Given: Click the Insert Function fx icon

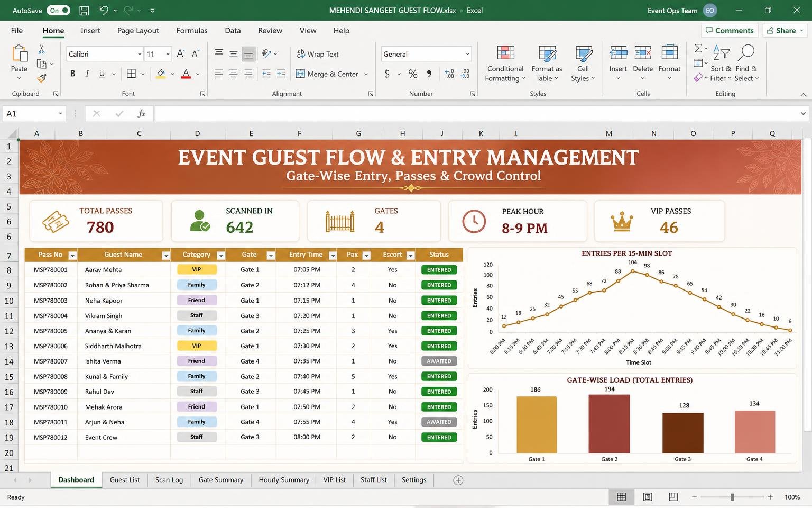Looking at the screenshot, I should (x=141, y=113).
